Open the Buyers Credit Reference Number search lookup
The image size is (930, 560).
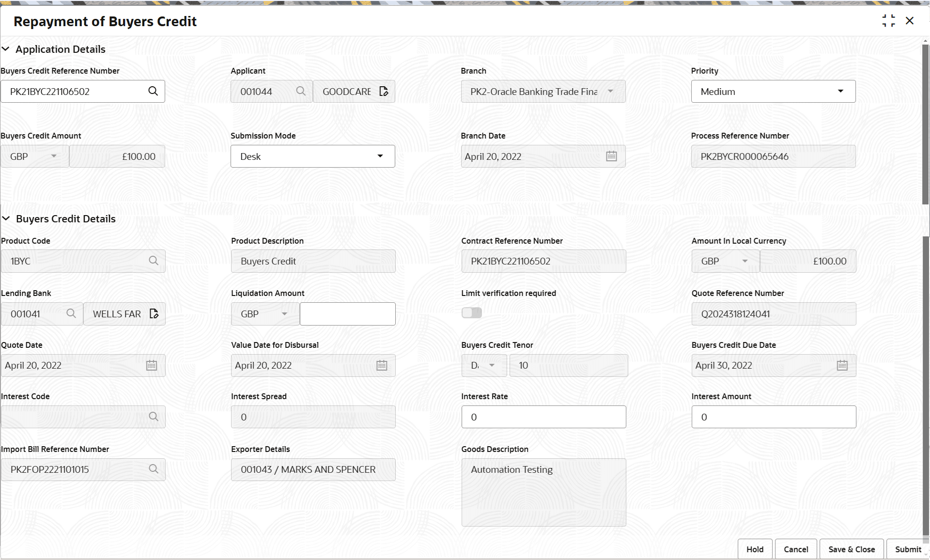153,91
